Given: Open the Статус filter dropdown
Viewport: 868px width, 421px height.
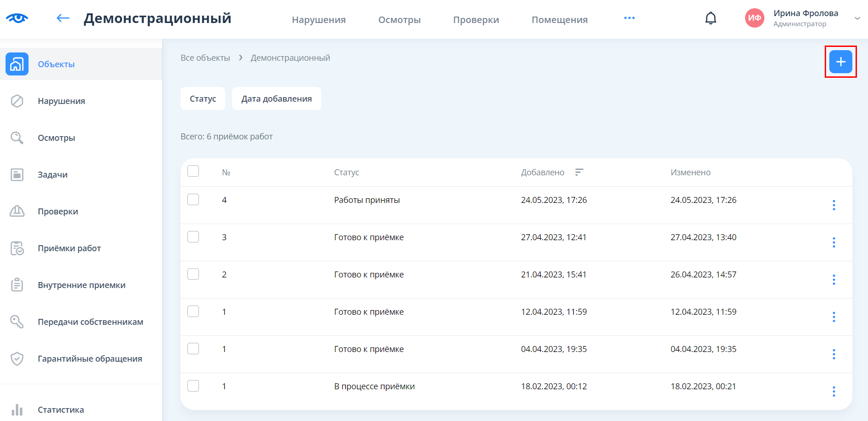Looking at the screenshot, I should pyautogui.click(x=203, y=99).
